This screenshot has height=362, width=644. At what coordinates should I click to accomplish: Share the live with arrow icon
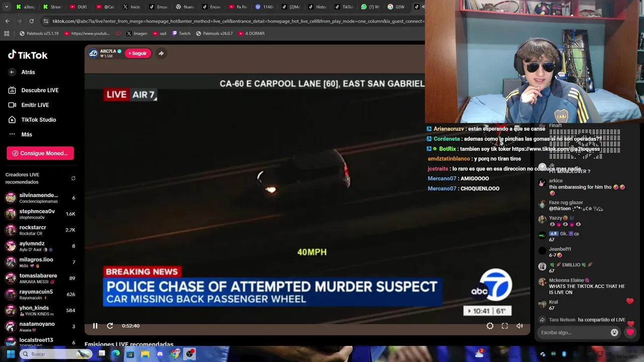click(x=161, y=53)
